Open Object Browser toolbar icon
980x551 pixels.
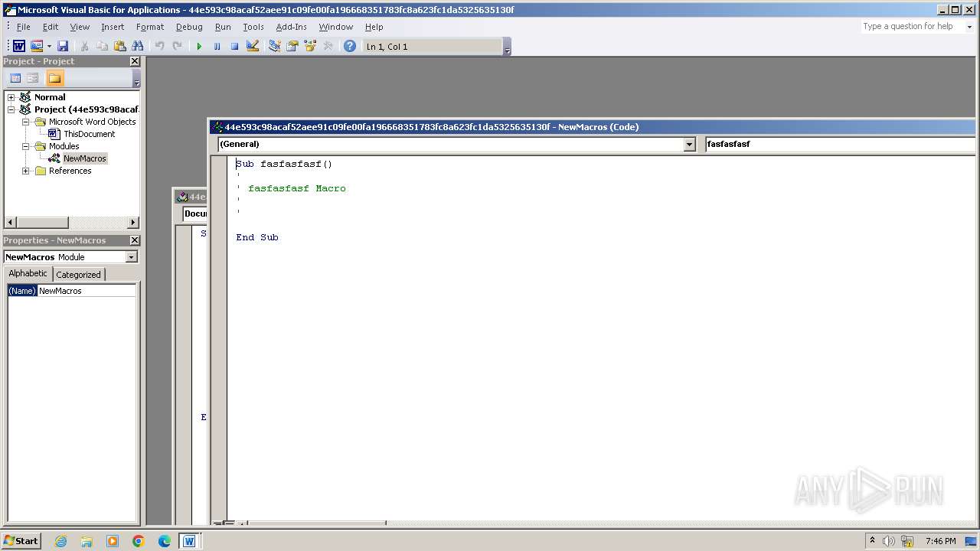(310, 47)
